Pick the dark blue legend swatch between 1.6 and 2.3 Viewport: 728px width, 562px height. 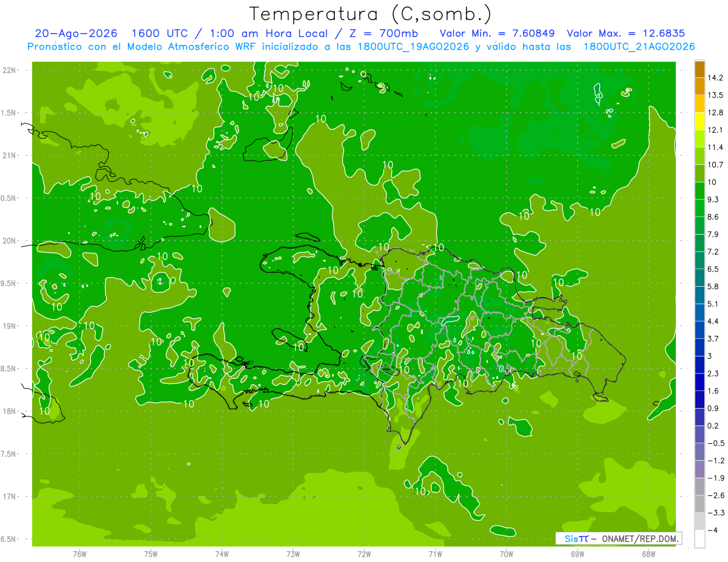(699, 382)
